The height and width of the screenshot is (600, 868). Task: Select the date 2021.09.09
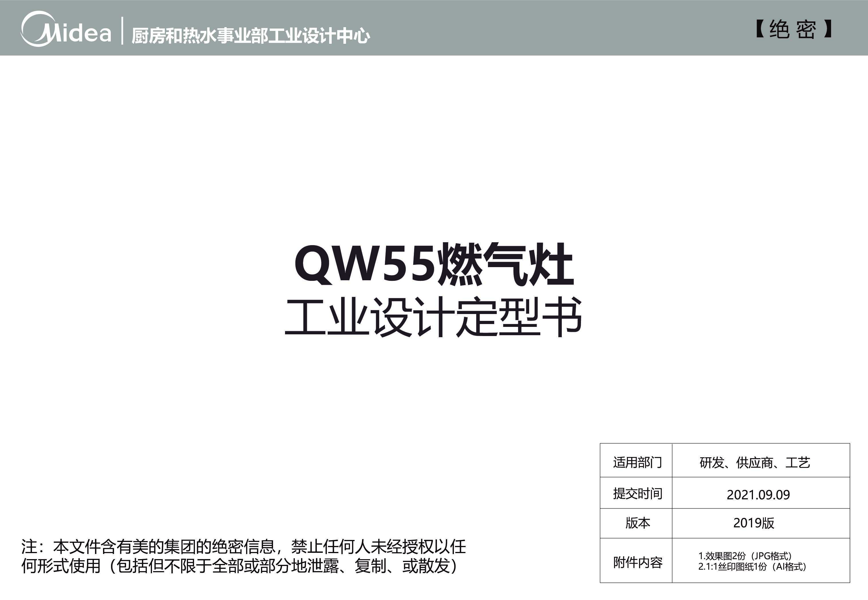click(x=758, y=494)
